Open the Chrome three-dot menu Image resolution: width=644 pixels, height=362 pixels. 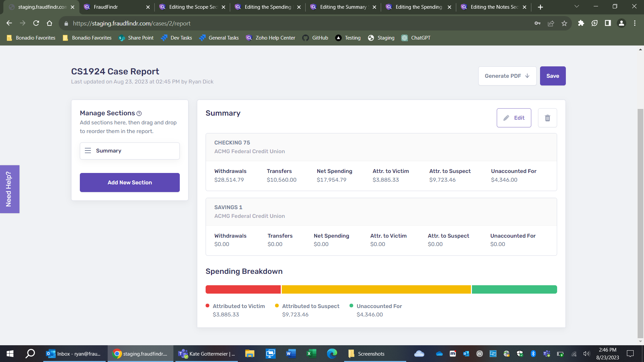pyautogui.click(x=635, y=23)
